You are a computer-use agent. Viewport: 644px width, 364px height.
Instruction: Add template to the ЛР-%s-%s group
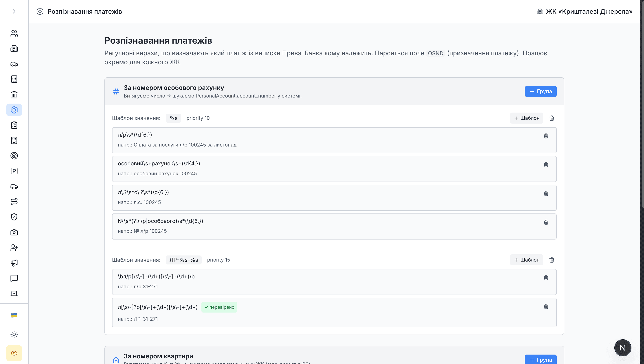point(527,260)
